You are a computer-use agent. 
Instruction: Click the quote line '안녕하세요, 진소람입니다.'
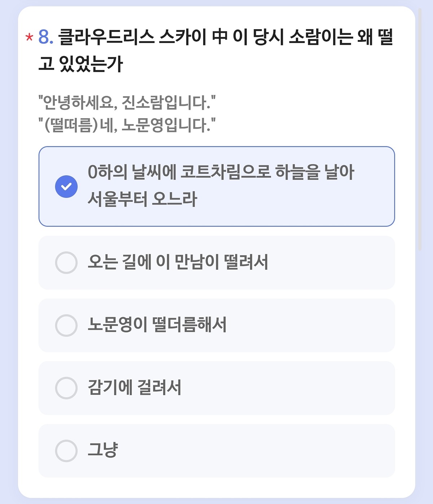[x=127, y=102]
